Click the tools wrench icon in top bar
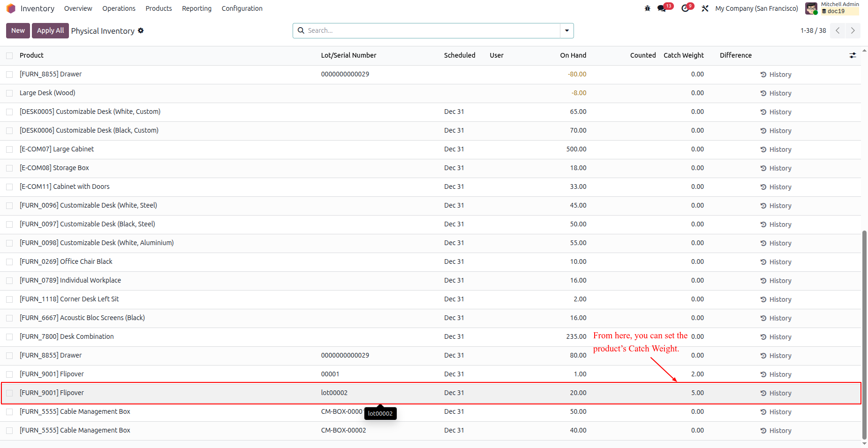This screenshot has width=868, height=448. click(x=705, y=8)
